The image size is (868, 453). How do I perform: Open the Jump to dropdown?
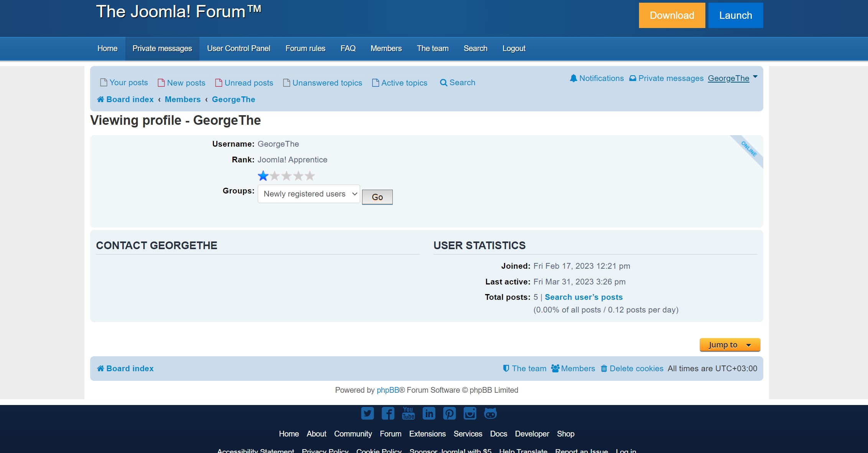[x=730, y=345]
